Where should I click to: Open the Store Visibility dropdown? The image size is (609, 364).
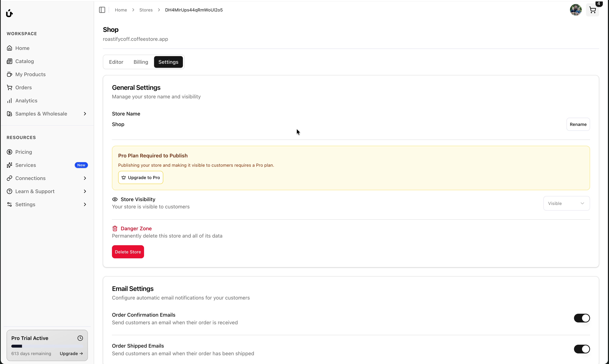coord(567,203)
